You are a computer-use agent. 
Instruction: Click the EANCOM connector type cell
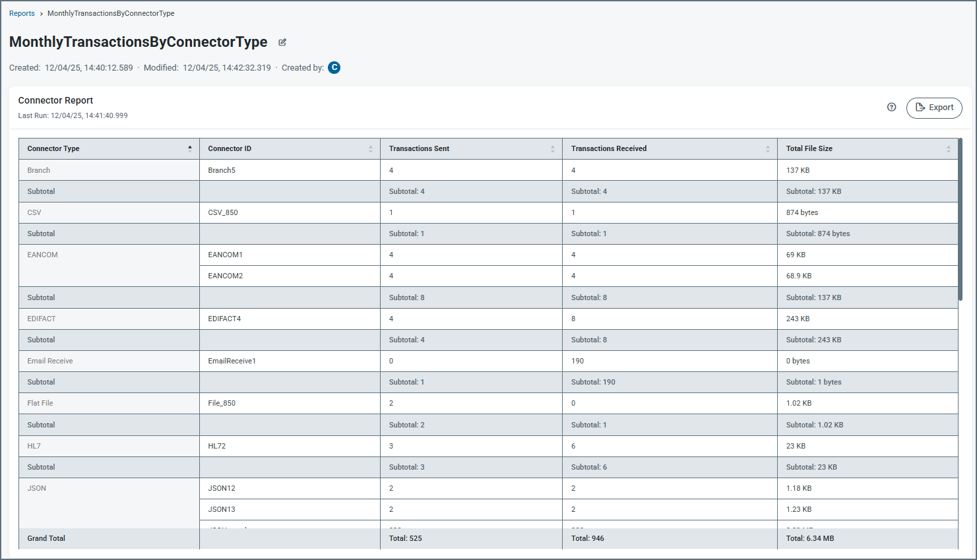click(x=43, y=255)
